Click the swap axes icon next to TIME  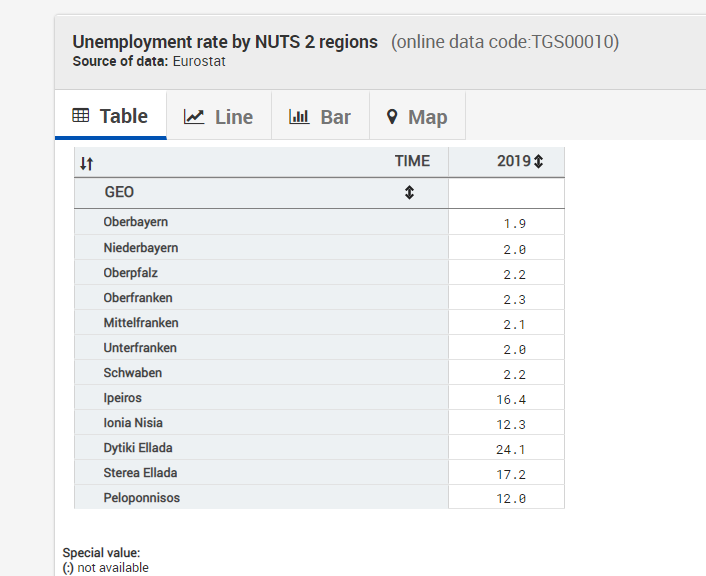[x=86, y=163]
